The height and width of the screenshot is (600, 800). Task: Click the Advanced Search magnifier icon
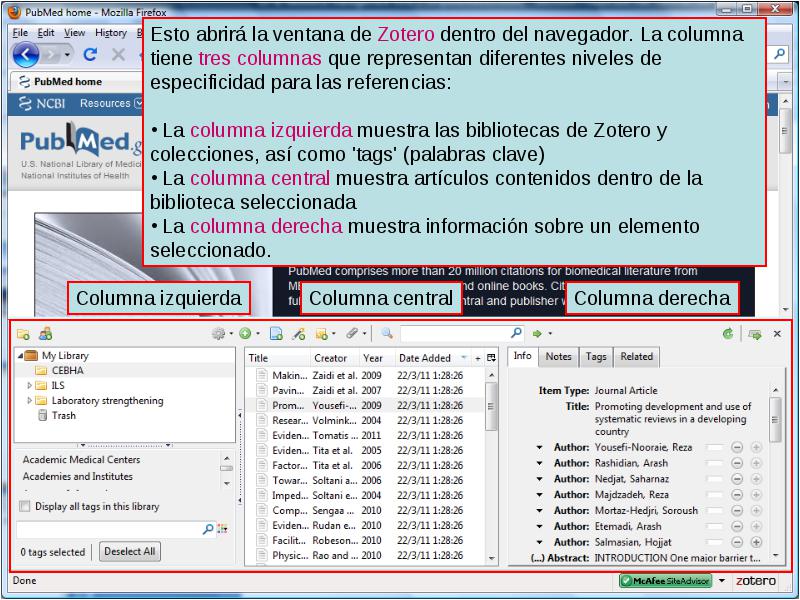(387, 334)
